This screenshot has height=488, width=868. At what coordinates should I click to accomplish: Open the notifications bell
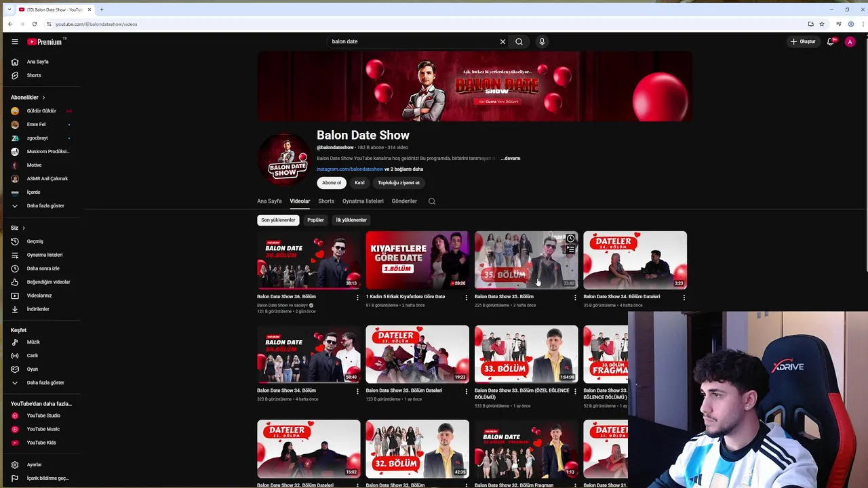[x=830, y=41]
